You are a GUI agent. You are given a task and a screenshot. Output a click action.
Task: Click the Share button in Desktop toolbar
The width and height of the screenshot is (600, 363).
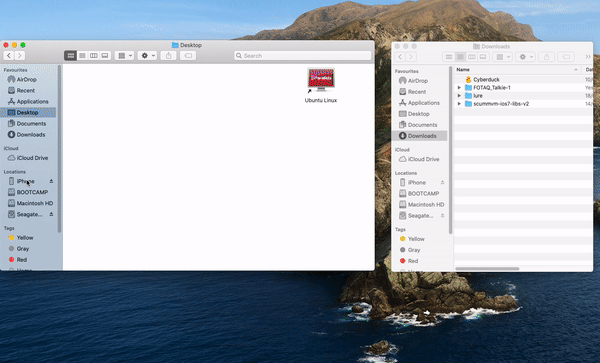tap(168, 55)
